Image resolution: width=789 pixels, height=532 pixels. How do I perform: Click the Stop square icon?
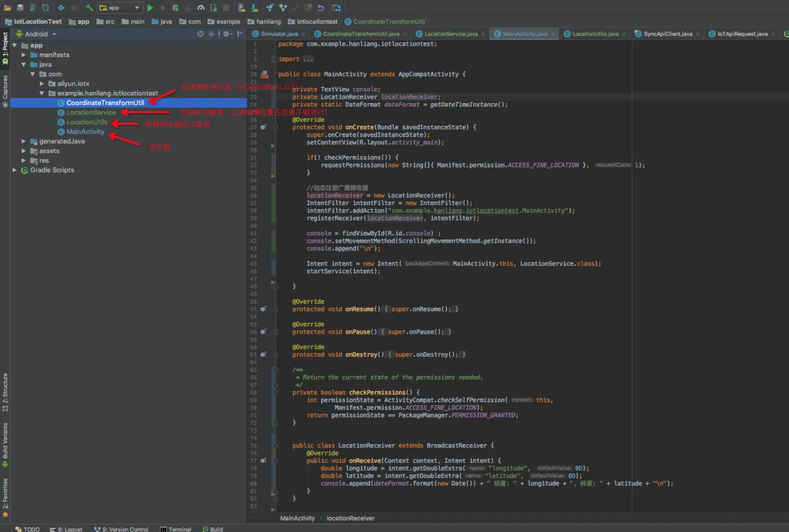(226, 8)
